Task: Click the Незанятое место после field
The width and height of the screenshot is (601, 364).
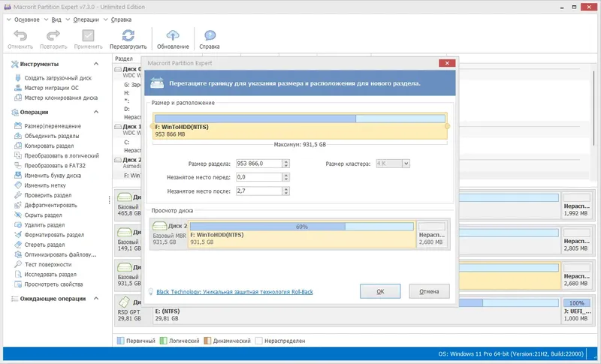Action: pos(258,191)
